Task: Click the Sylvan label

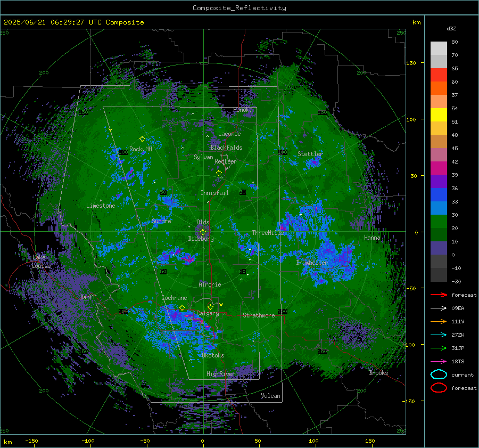Action: (203, 158)
